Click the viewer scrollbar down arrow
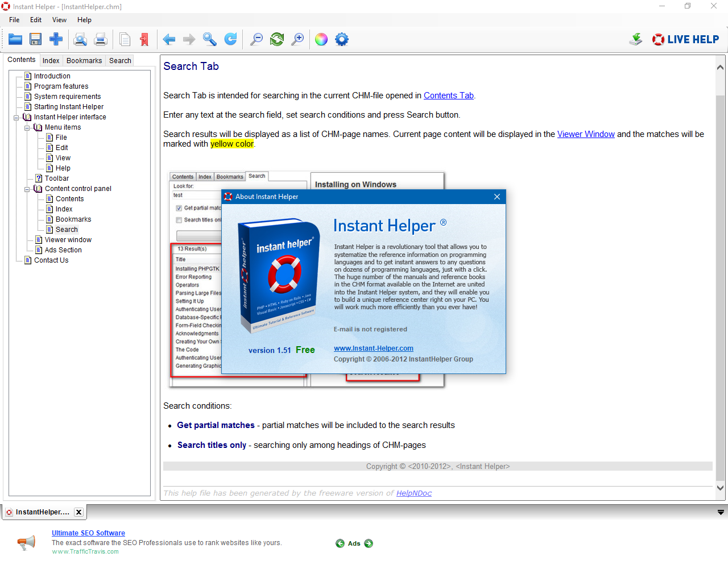 click(720, 488)
